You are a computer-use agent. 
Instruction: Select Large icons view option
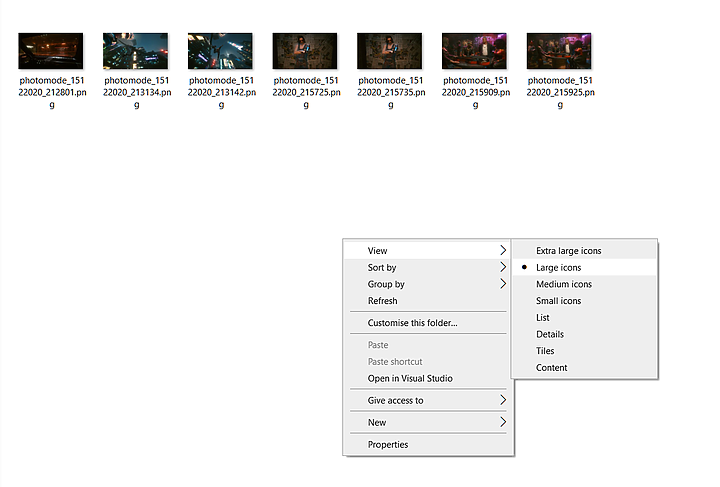[585, 267]
